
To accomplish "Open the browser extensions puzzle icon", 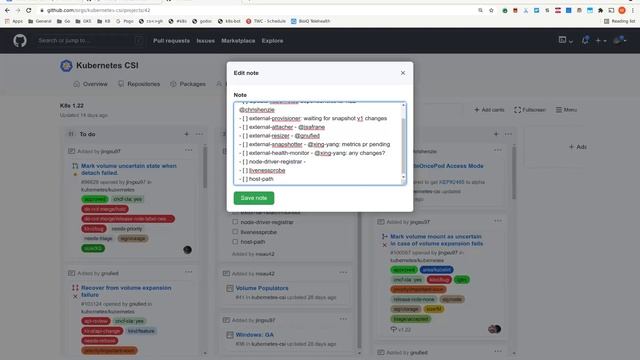I will [600, 10].
